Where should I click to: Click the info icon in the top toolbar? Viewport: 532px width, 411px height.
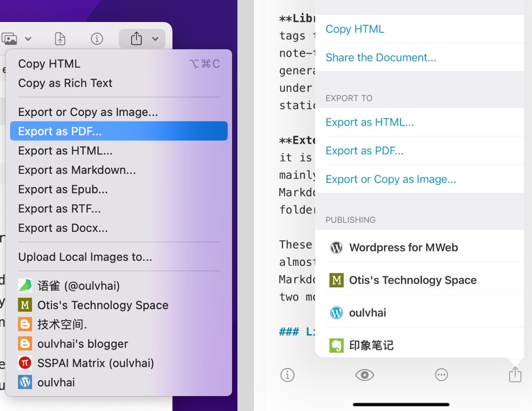(x=97, y=39)
